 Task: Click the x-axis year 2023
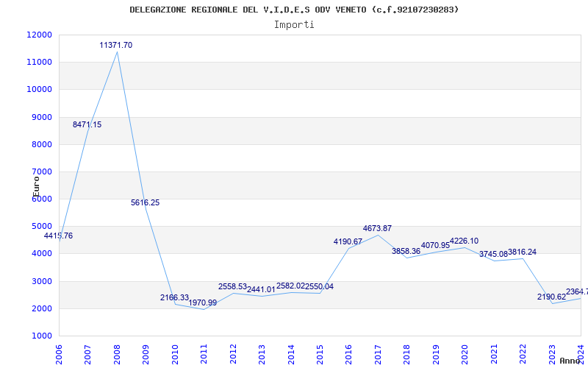[x=552, y=353]
